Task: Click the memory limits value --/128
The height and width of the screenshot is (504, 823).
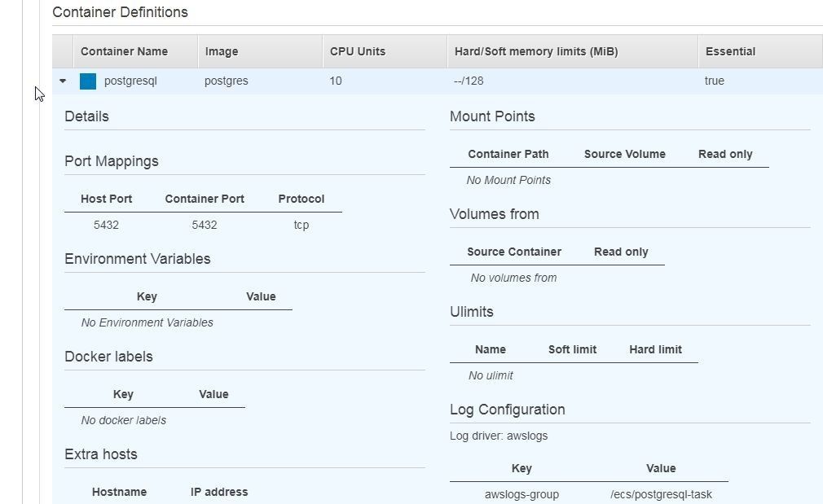Action: 469,81
